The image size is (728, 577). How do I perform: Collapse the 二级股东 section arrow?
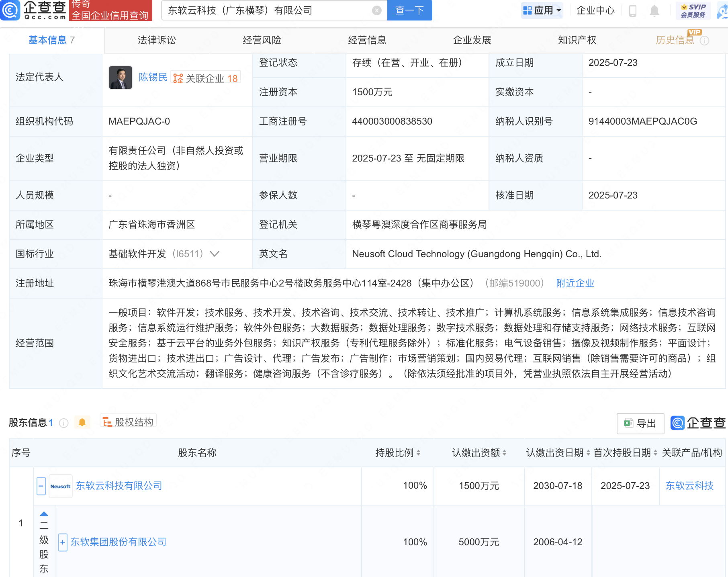44,514
